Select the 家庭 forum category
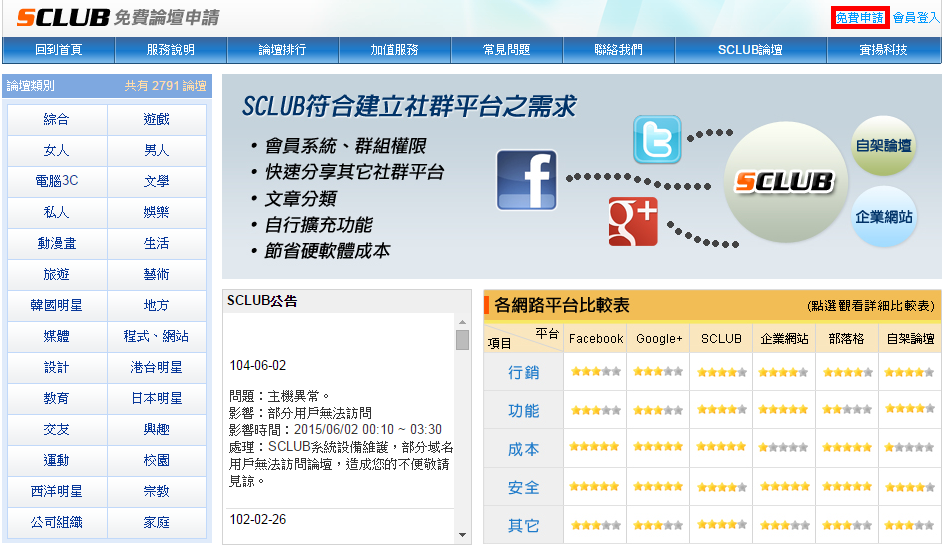This screenshot has height=547, width=944. (157, 523)
